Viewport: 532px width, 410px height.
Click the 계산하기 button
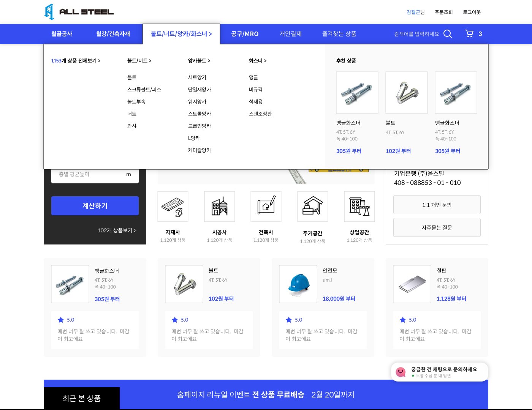(95, 206)
